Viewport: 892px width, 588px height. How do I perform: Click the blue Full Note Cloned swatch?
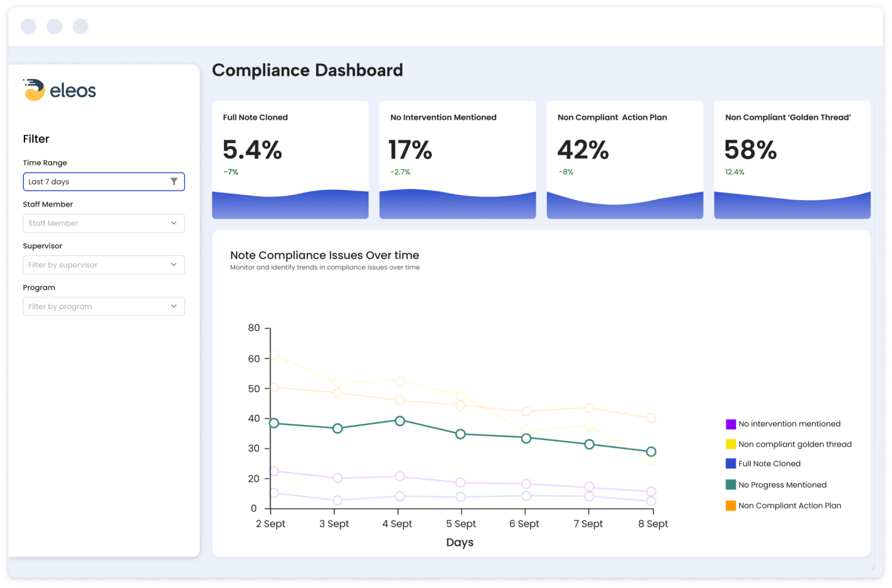tap(731, 464)
